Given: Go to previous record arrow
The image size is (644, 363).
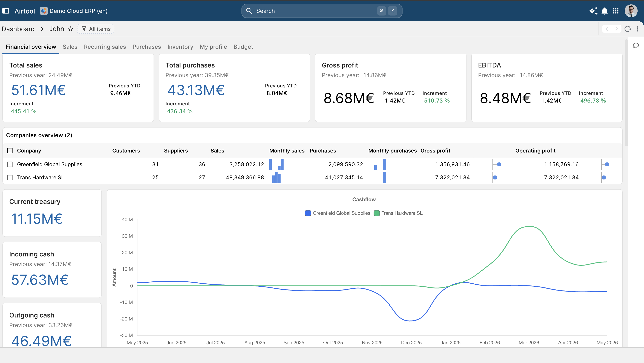Looking at the screenshot, I should tap(607, 29).
